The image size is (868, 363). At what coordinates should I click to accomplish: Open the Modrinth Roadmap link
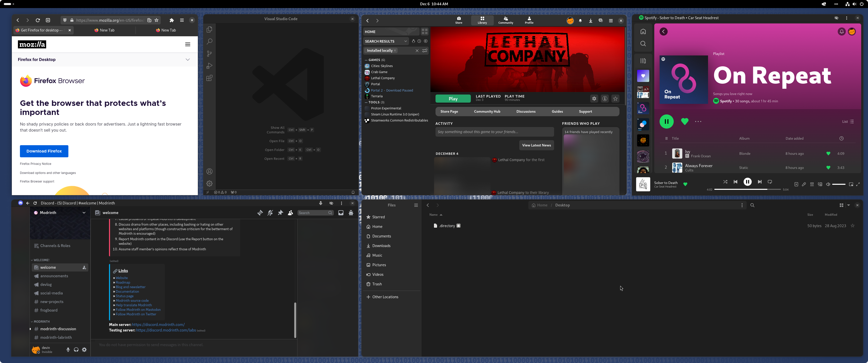[x=123, y=283]
